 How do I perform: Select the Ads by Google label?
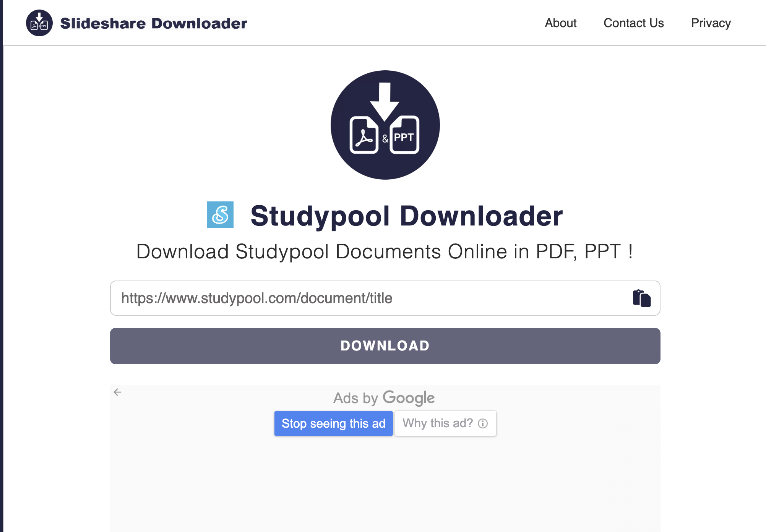[x=384, y=397]
